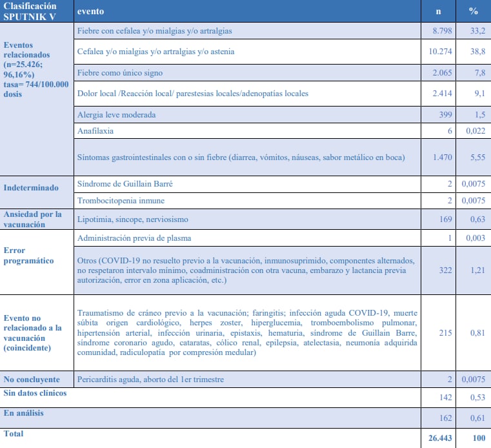
Task: Click the total value 26.443
Action: (x=441, y=438)
